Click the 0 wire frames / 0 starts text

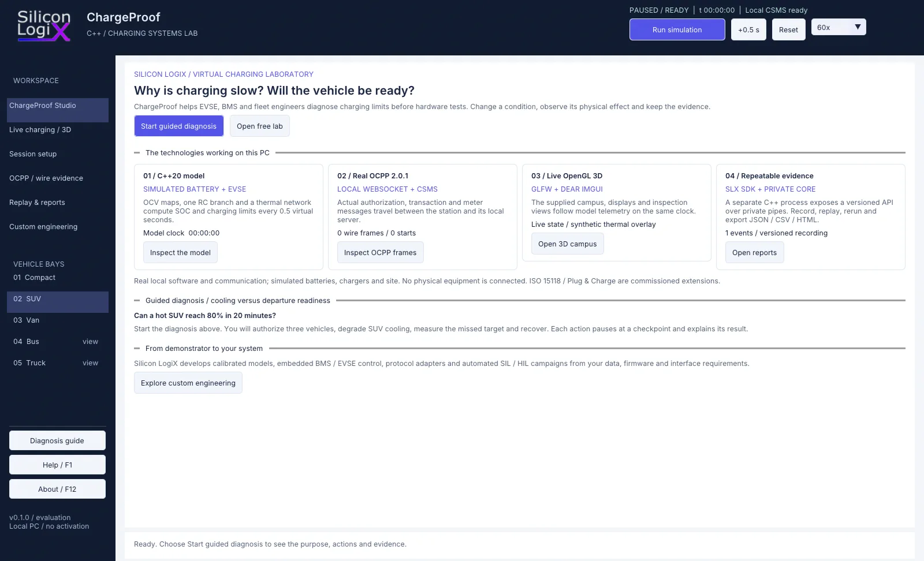(377, 233)
